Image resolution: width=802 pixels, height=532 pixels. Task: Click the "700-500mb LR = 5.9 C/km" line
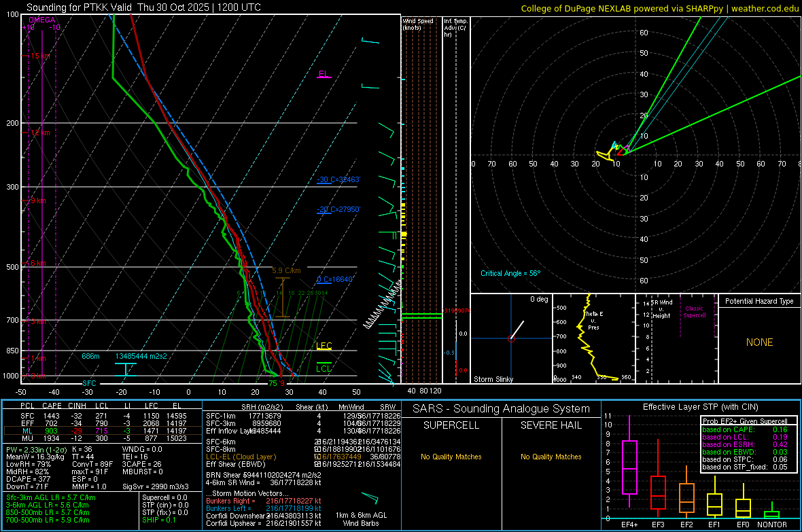tap(48, 520)
